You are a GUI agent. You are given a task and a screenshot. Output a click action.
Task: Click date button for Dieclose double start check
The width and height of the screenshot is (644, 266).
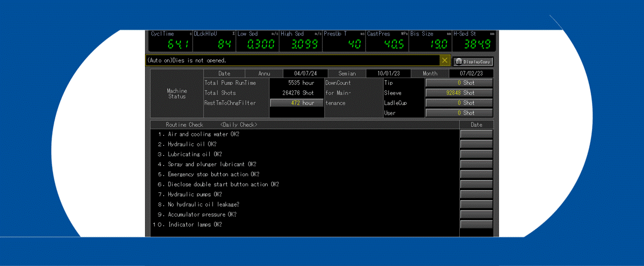(x=476, y=185)
